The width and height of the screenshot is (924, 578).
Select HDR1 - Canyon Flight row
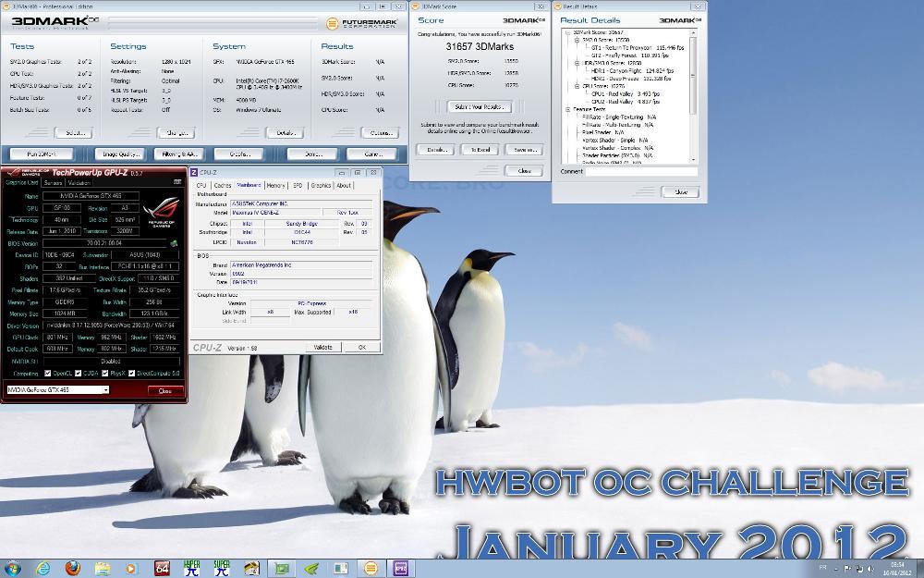[632, 71]
